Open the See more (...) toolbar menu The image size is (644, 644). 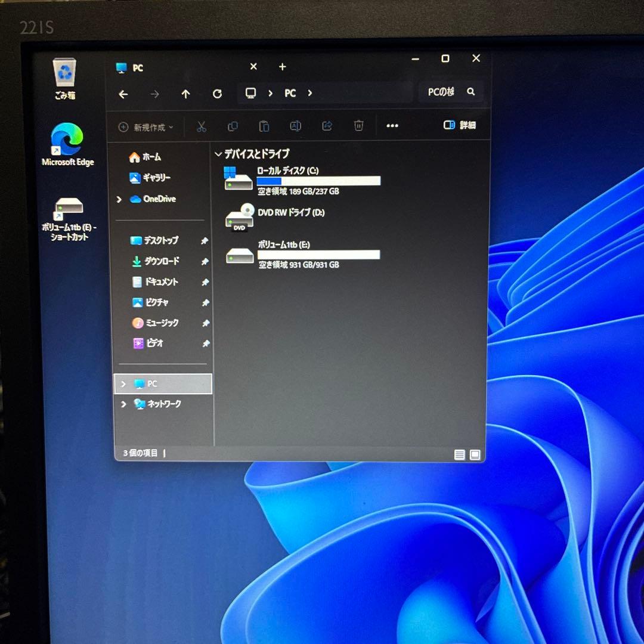coord(392,126)
